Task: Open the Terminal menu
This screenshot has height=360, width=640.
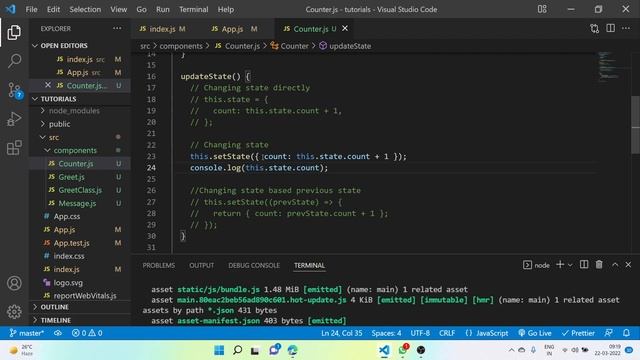Action: (193, 9)
